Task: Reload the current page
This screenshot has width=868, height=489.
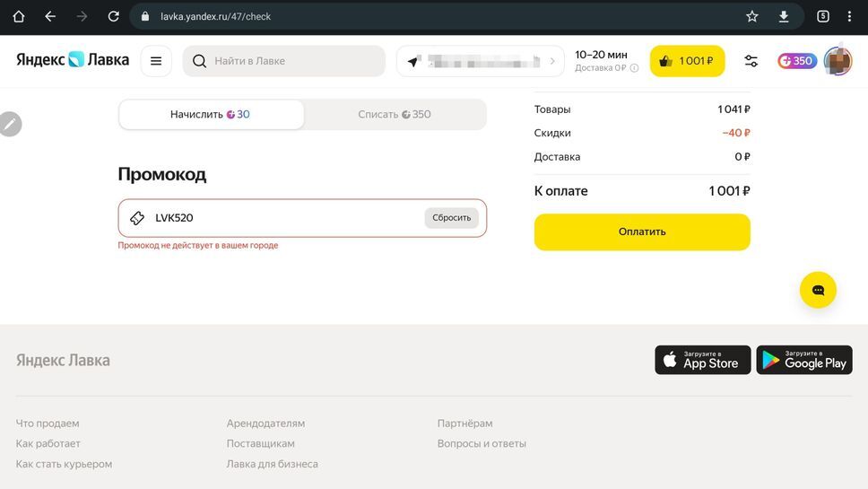Action: 114,17
